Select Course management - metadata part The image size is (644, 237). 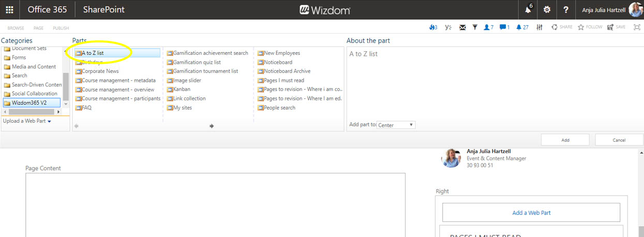pos(115,80)
